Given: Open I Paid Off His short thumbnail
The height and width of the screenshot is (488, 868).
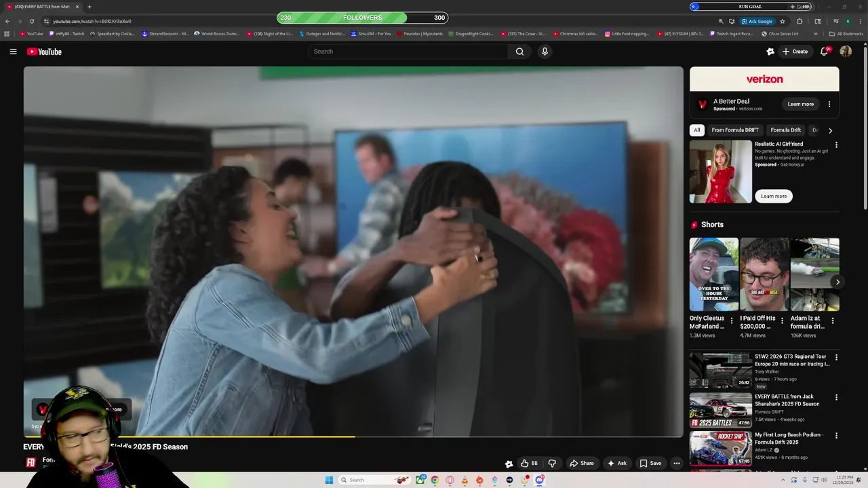Looking at the screenshot, I should [x=764, y=274].
